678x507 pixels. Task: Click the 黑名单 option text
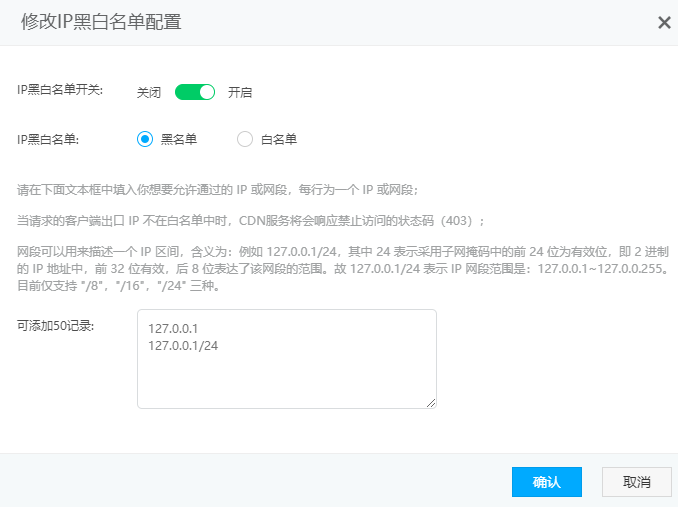[179, 140]
